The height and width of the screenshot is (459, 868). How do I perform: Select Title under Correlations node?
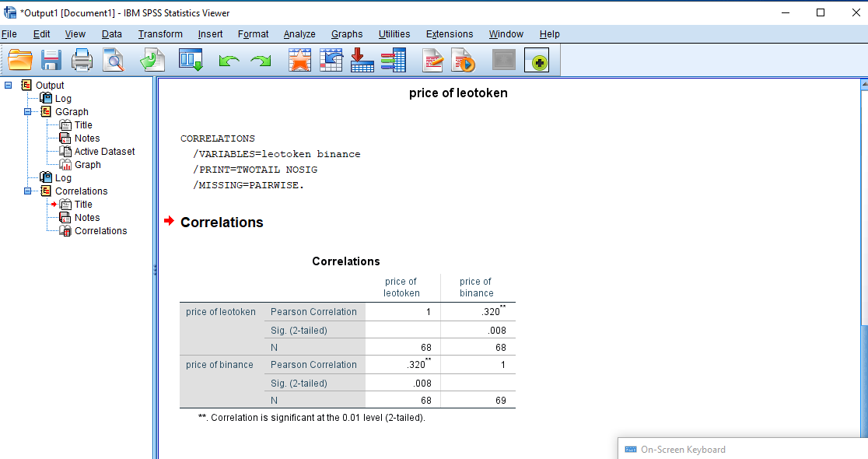[83, 205]
